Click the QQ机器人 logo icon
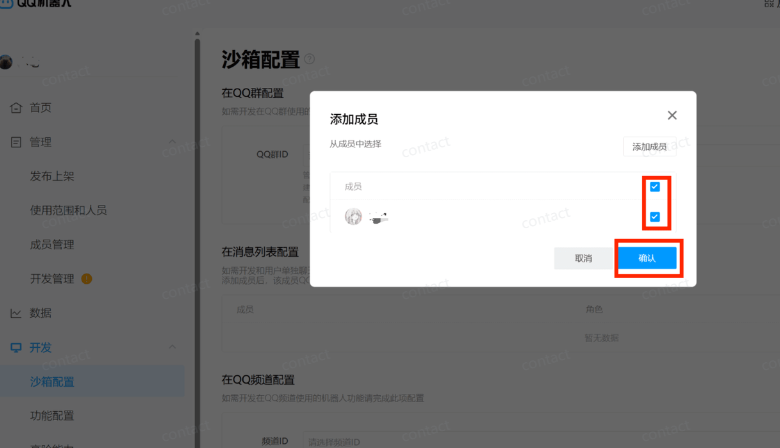The image size is (780, 448). [6, 3]
